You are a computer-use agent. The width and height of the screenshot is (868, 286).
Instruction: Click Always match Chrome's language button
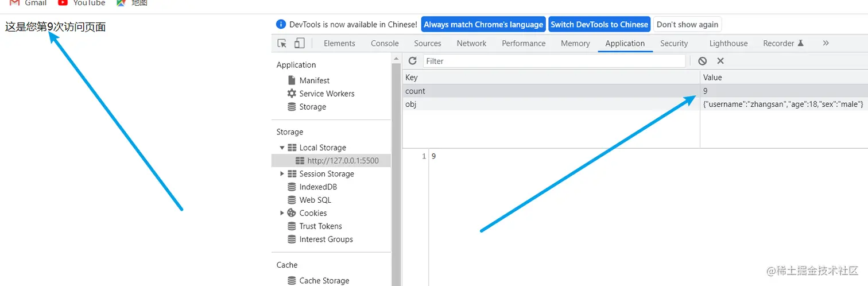(483, 24)
